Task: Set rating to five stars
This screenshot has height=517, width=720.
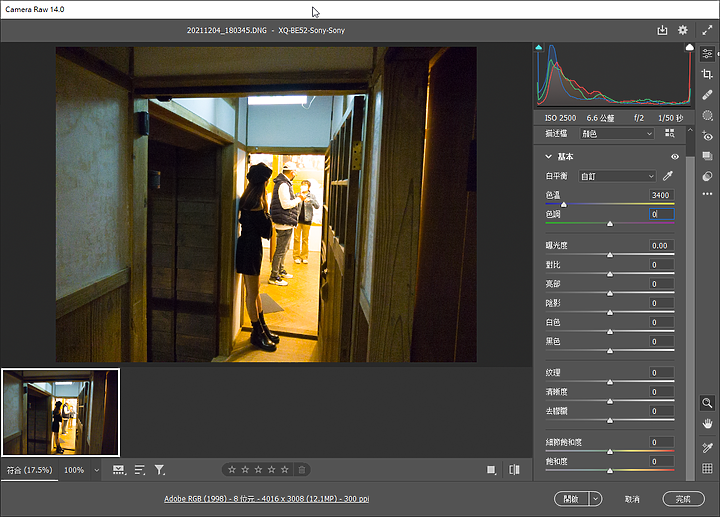Action: pos(285,469)
